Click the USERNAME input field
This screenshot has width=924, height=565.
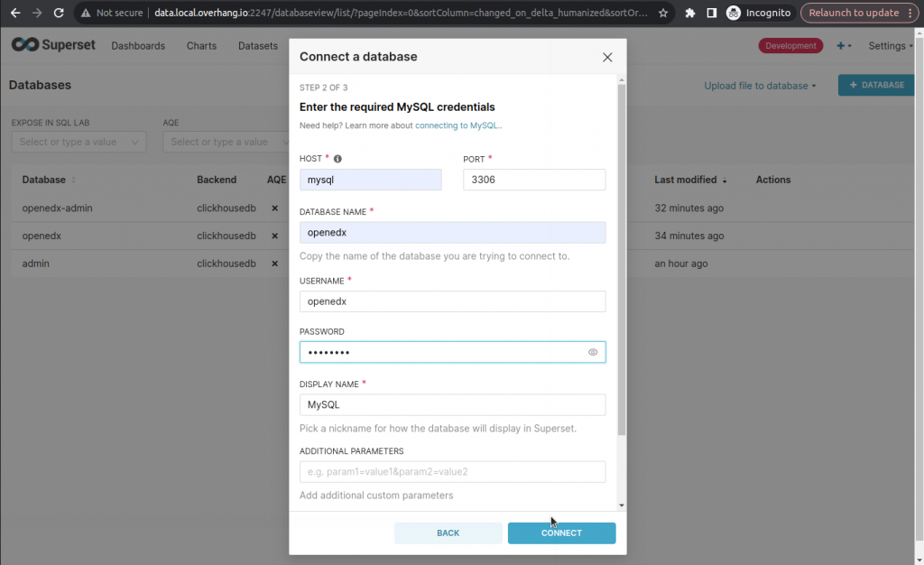452,301
